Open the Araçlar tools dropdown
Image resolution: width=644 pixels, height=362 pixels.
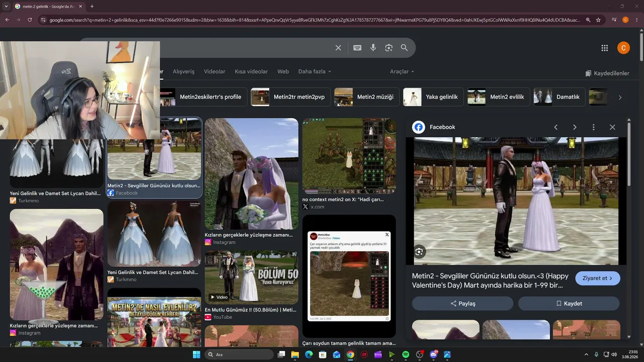[x=402, y=71]
